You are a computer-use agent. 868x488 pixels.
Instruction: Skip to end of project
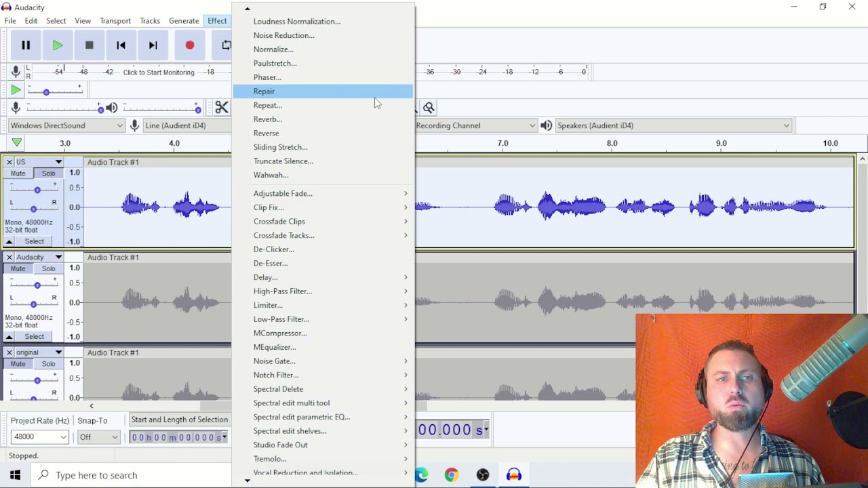(153, 45)
